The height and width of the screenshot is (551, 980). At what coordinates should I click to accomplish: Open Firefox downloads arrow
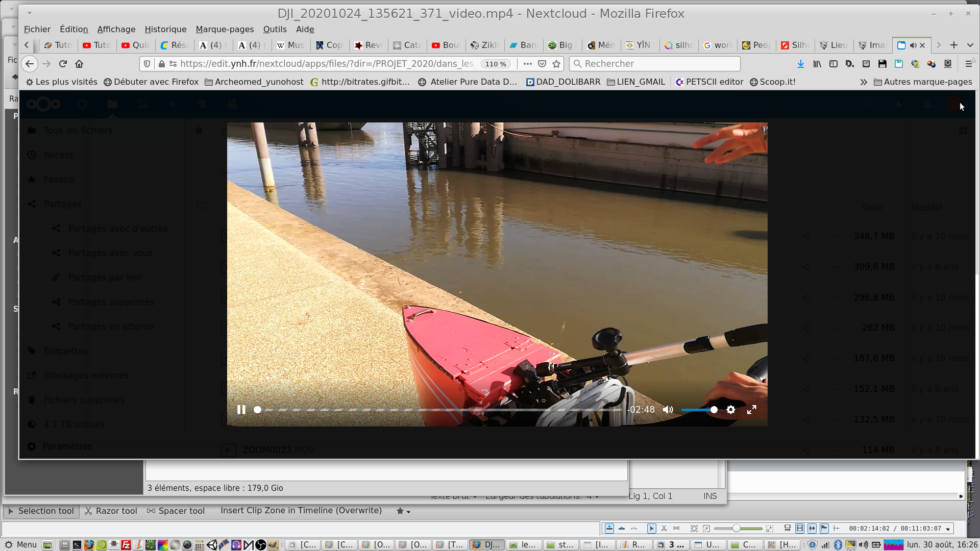(800, 64)
